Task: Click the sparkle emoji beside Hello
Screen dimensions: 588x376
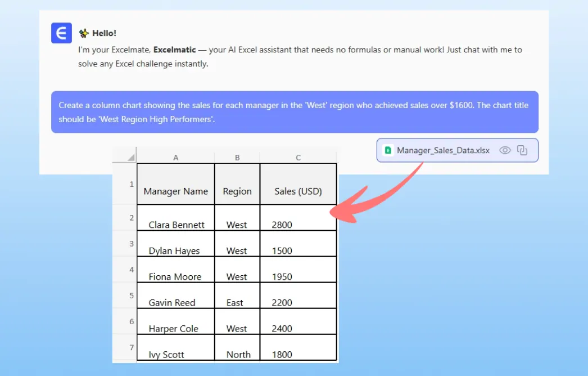Action: point(84,33)
